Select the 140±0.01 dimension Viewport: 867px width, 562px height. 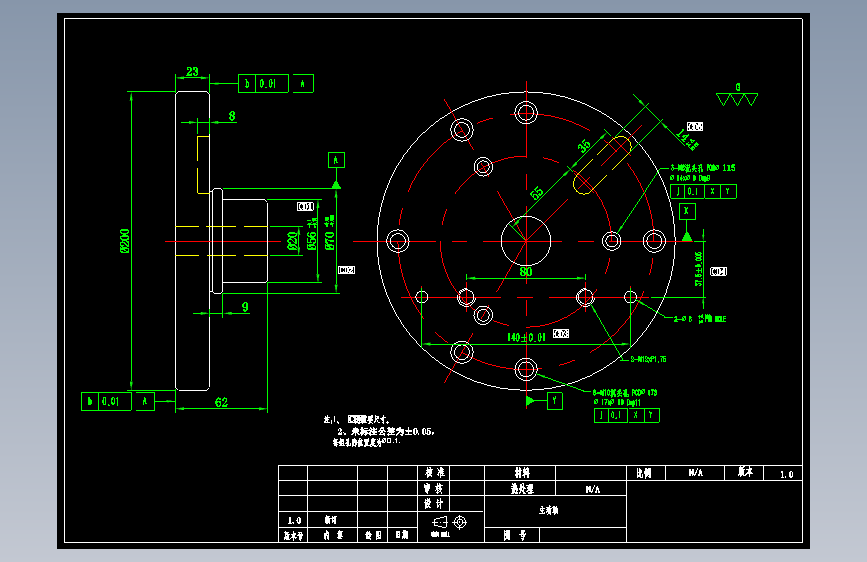click(x=526, y=337)
